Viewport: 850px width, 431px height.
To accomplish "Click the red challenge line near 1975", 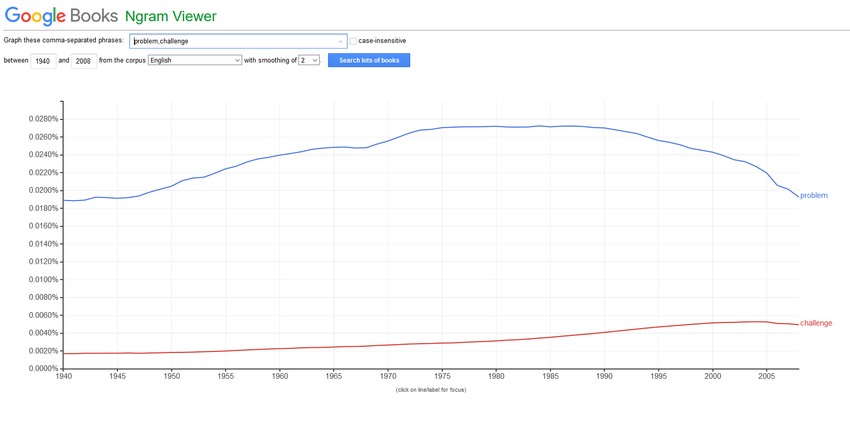I will (x=441, y=343).
